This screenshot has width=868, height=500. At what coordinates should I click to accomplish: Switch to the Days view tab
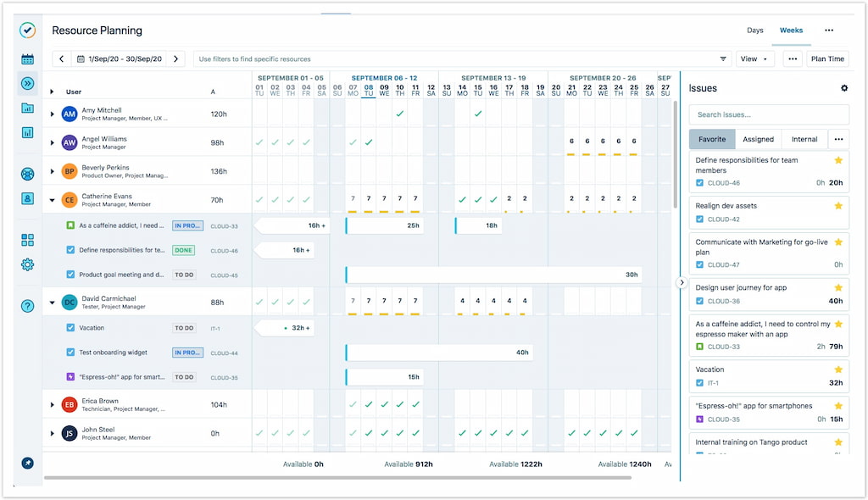(754, 30)
